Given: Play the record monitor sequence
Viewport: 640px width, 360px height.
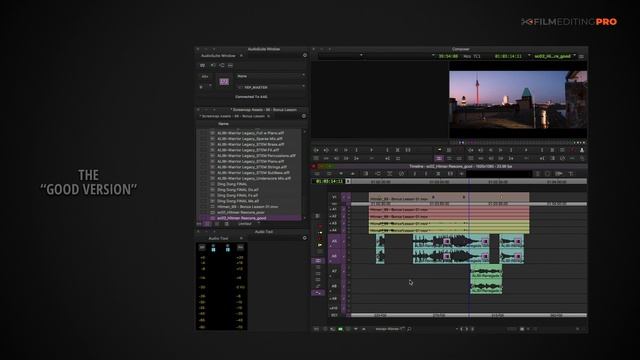Looking at the screenshot, I should (x=526, y=150).
